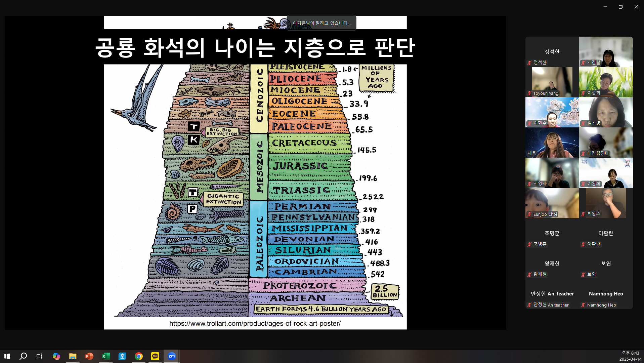Launch Copilot from the taskbar
The image size is (644, 363).
(x=56, y=356)
